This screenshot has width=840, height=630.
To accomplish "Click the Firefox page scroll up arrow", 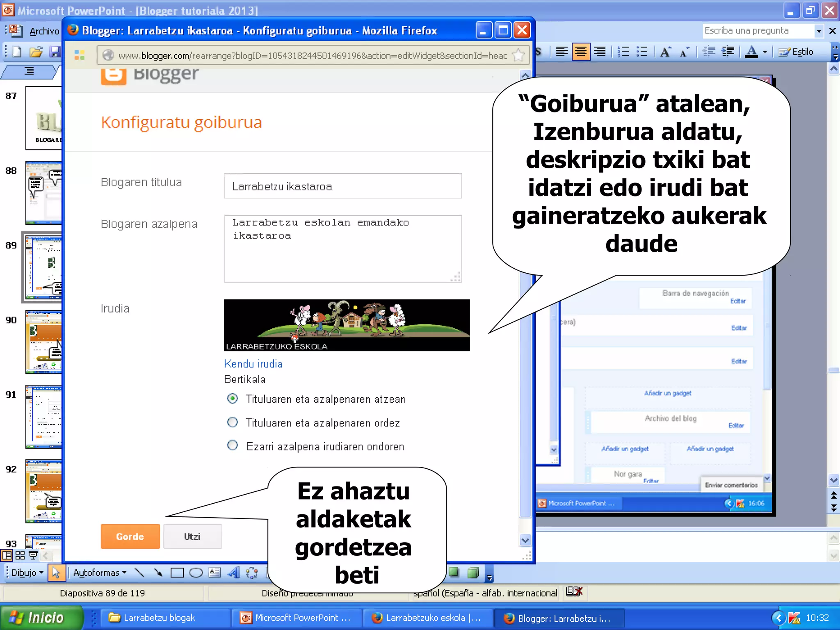I will click(x=525, y=75).
